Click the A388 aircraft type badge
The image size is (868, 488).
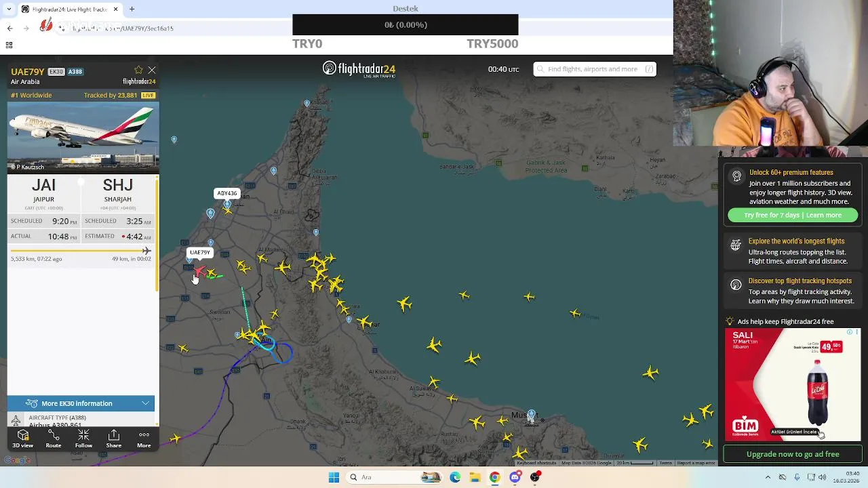pos(75,72)
